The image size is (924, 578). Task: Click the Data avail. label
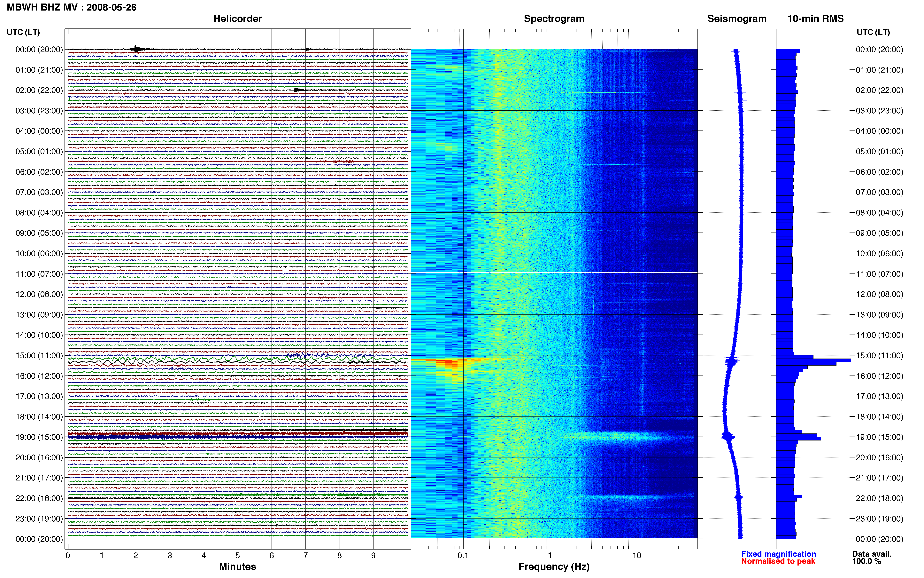(x=872, y=554)
